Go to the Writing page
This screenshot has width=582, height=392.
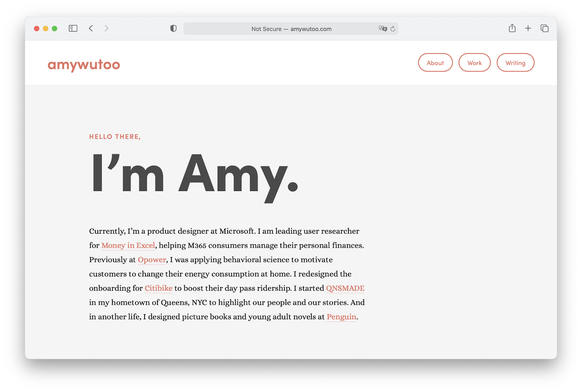515,63
